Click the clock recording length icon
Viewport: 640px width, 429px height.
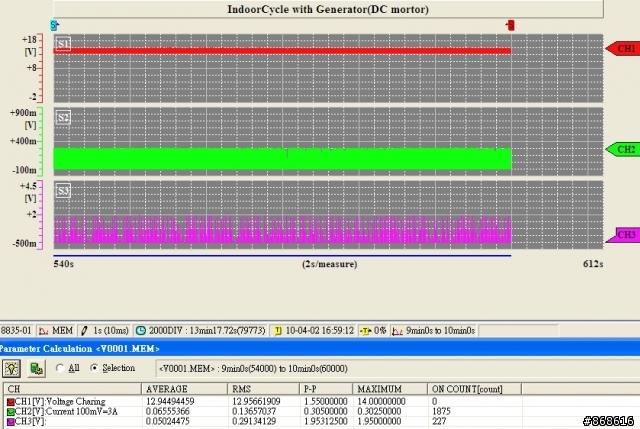(140, 331)
